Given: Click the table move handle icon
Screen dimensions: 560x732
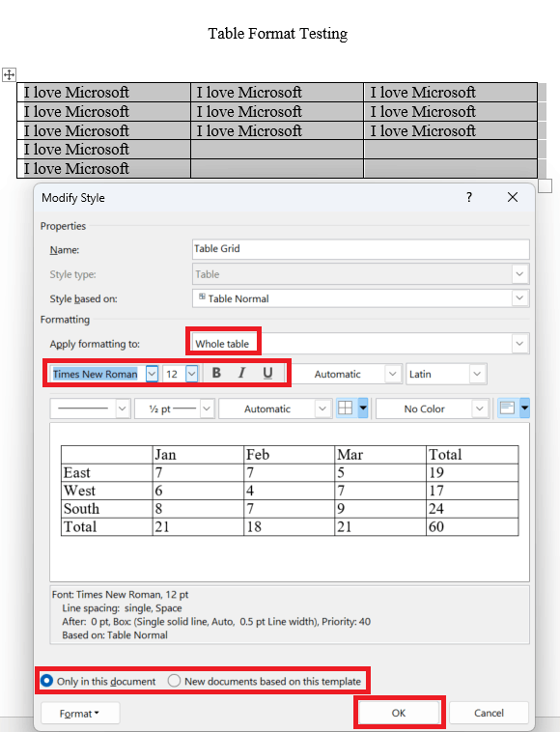Looking at the screenshot, I should coord(9,74).
